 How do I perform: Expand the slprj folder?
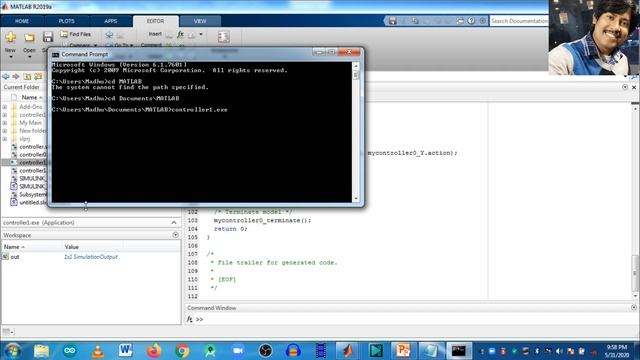click(x=5, y=139)
